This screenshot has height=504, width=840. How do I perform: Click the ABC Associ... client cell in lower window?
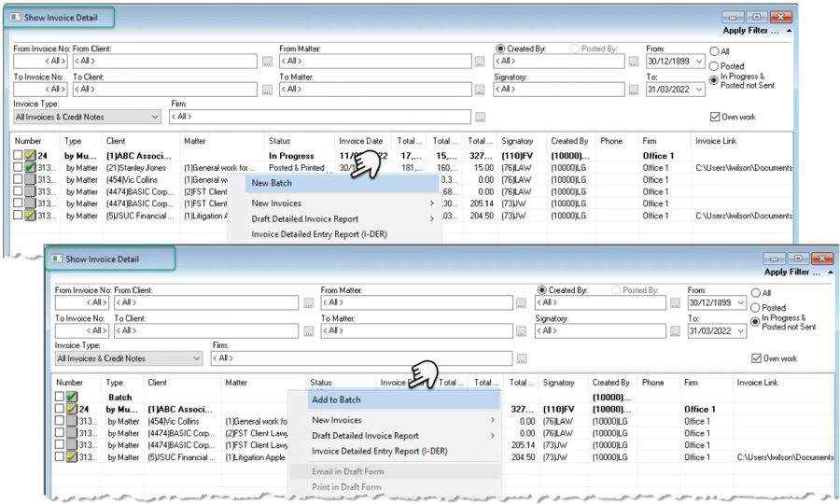[x=180, y=409]
